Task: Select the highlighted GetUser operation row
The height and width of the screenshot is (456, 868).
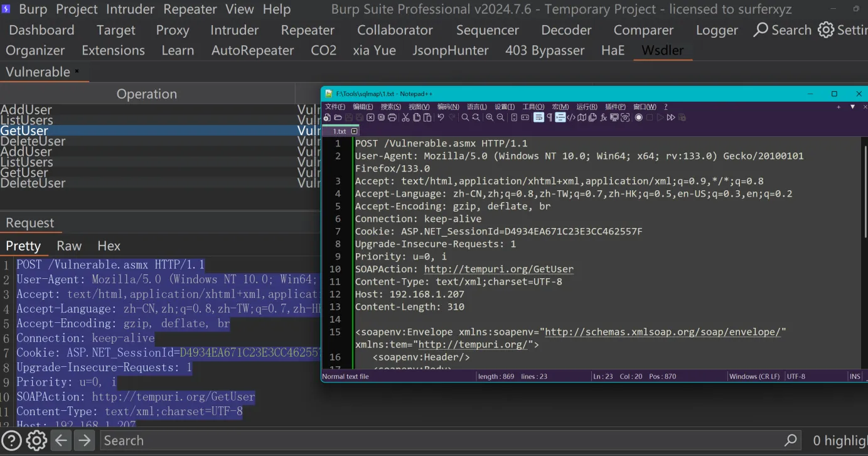Action: 160,131
